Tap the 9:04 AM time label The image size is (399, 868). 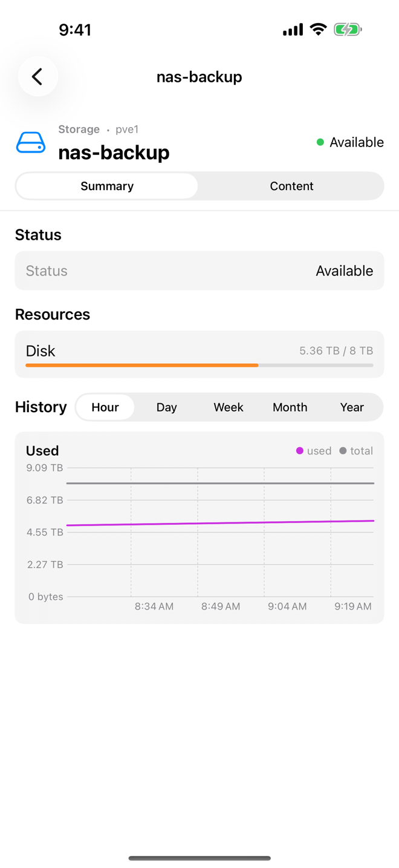pos(287,607)
